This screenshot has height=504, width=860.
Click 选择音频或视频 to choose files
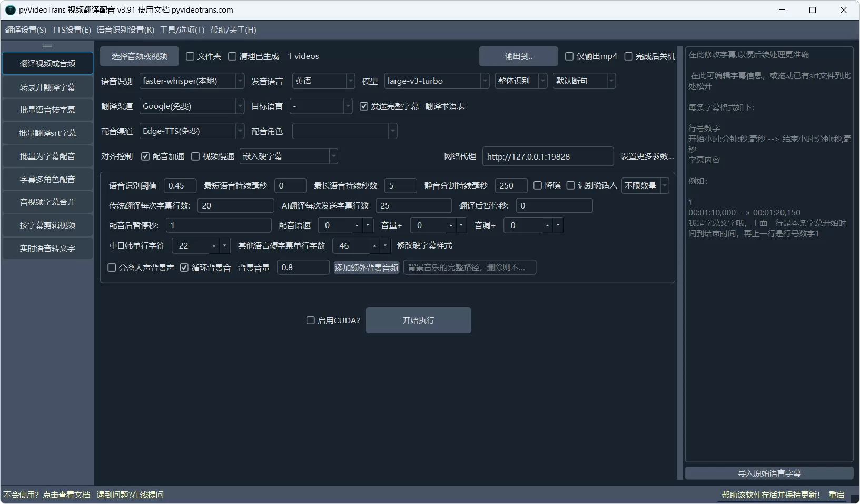pyautogui.click(x=139, y=56)
